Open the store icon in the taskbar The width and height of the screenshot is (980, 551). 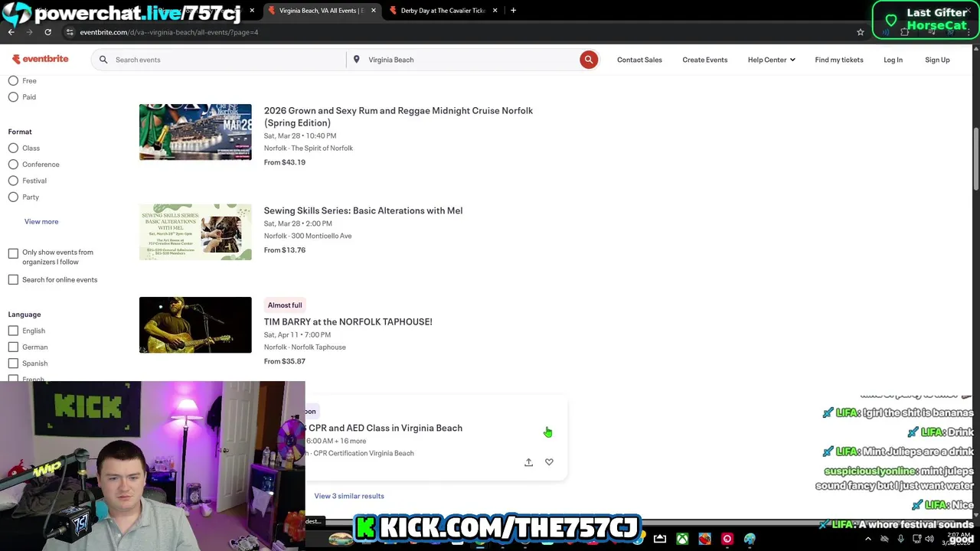(x=660, y=540)
